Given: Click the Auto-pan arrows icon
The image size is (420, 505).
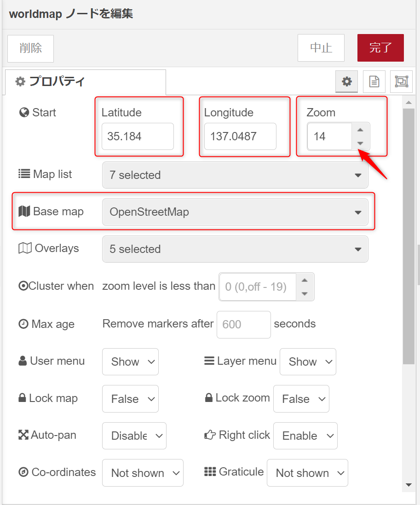Looking at the screenshot, I should (x=23, y=435).
